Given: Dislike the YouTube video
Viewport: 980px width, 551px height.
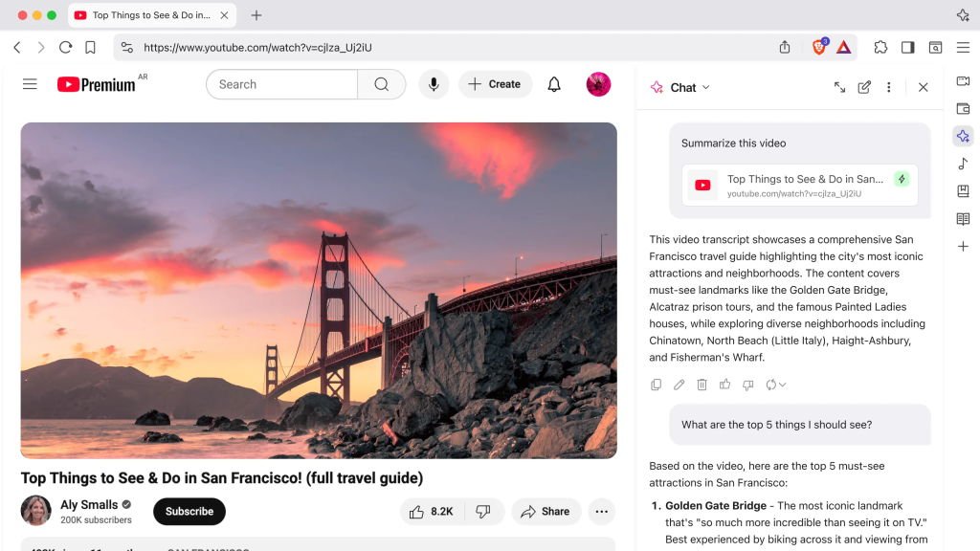Looking at the screenshot, I should 483,512.
